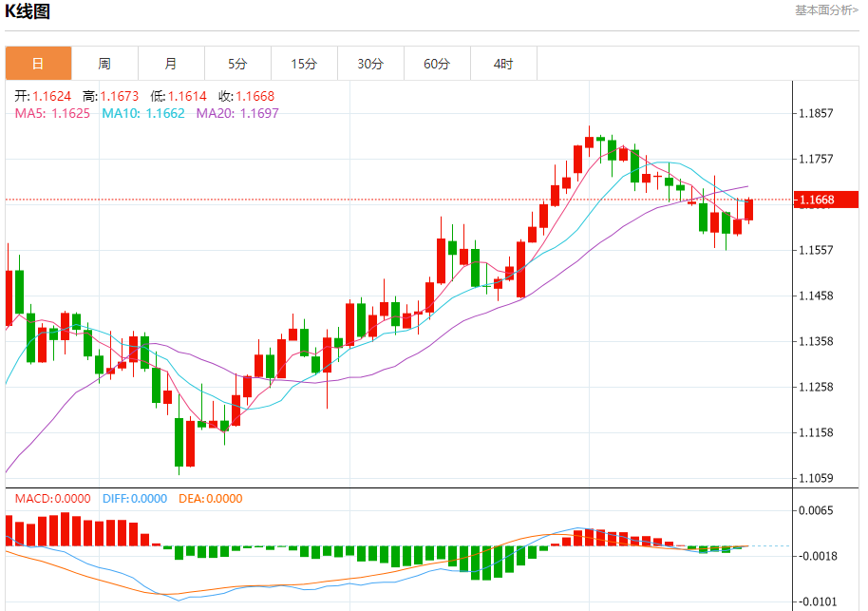Open the 基本面分析 link
The width and height of the screenshot is (868, 611).
825,10
